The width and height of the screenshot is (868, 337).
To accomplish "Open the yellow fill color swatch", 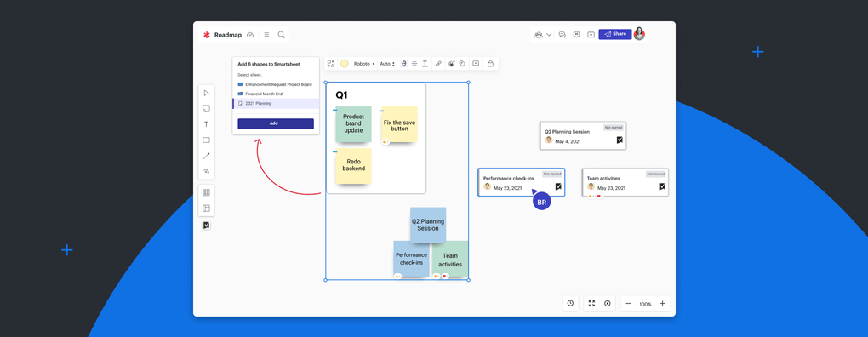I will tap(345, 64).
